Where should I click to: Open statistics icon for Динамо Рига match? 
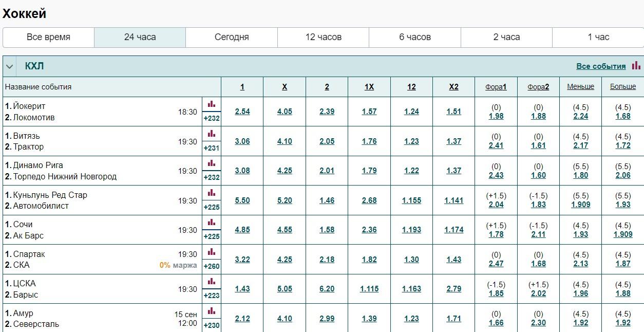212,163
